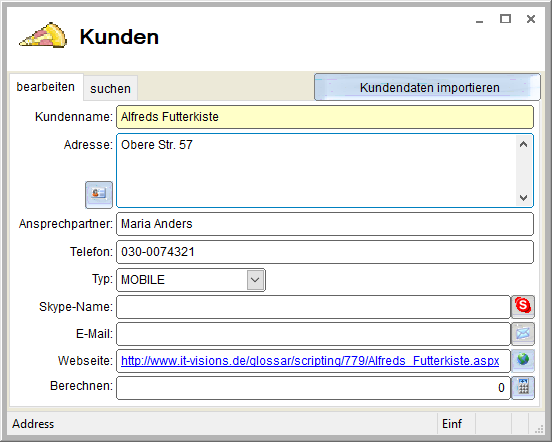Viewport: 552px width, 442px height.
Task: Click the Telefon input field
Action: [325, 252]
